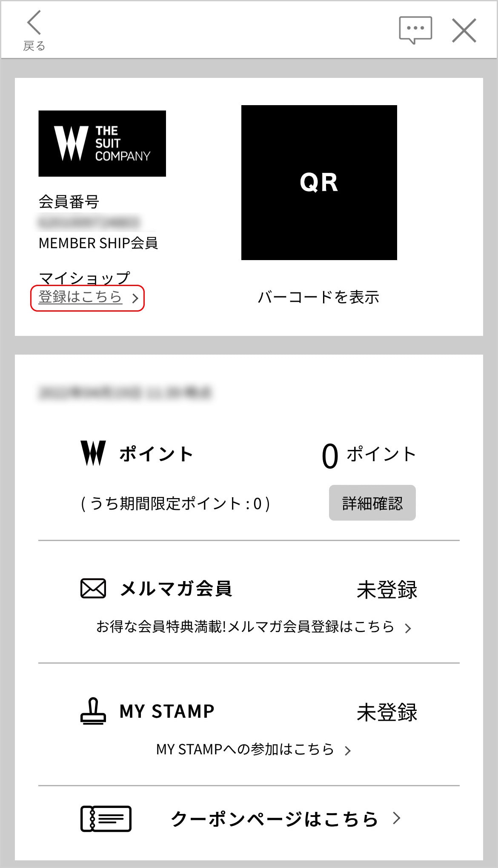498x868 pixels.
Task: Open the chat speech bubble icon
Action: (415, 30)
